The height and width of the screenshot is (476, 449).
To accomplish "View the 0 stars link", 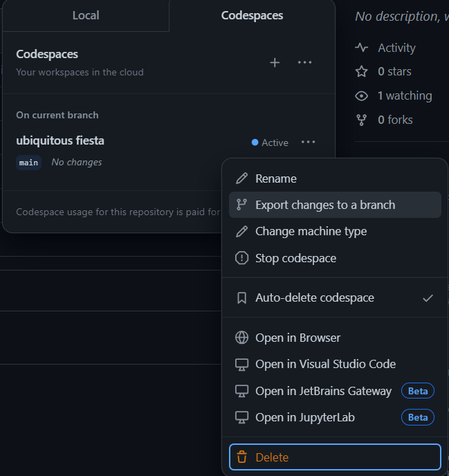I will point(394,72).
